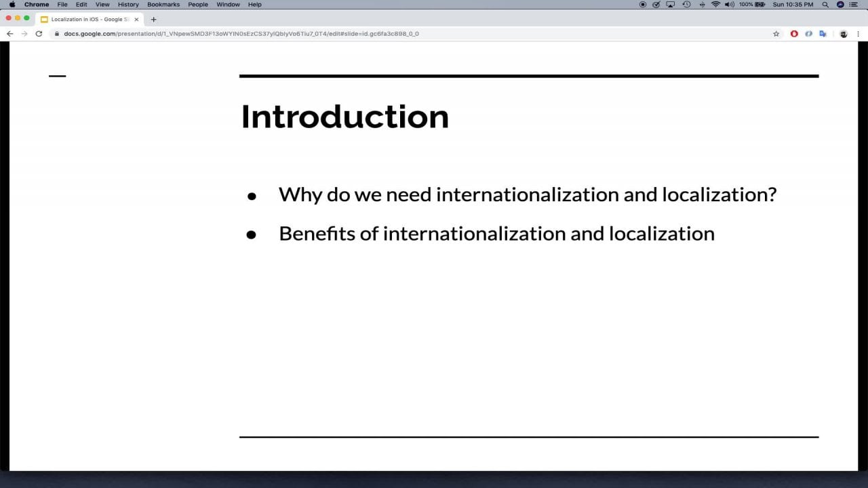
Task: Open Spotlight search in menu bar
Action: click(825, 5)
